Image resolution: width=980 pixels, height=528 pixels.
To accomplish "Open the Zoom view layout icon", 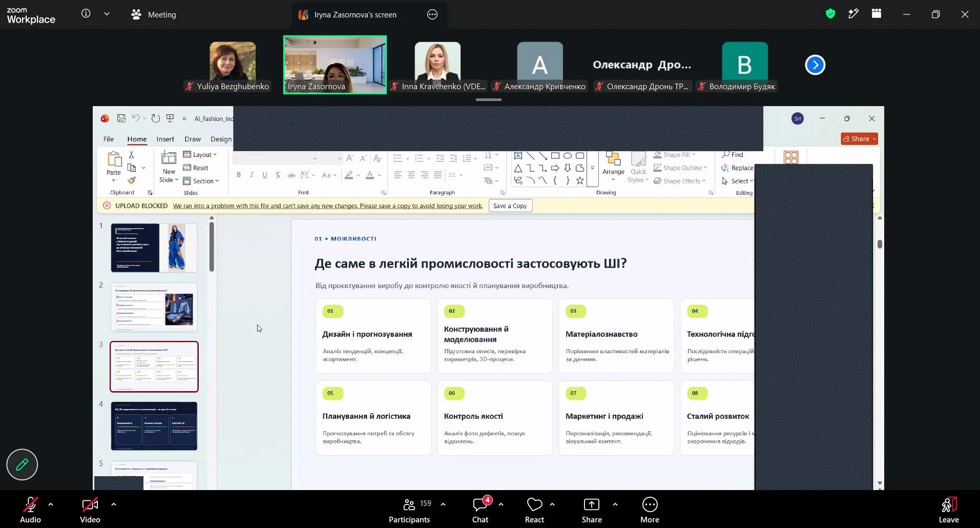I will click(x=877, y=14).
